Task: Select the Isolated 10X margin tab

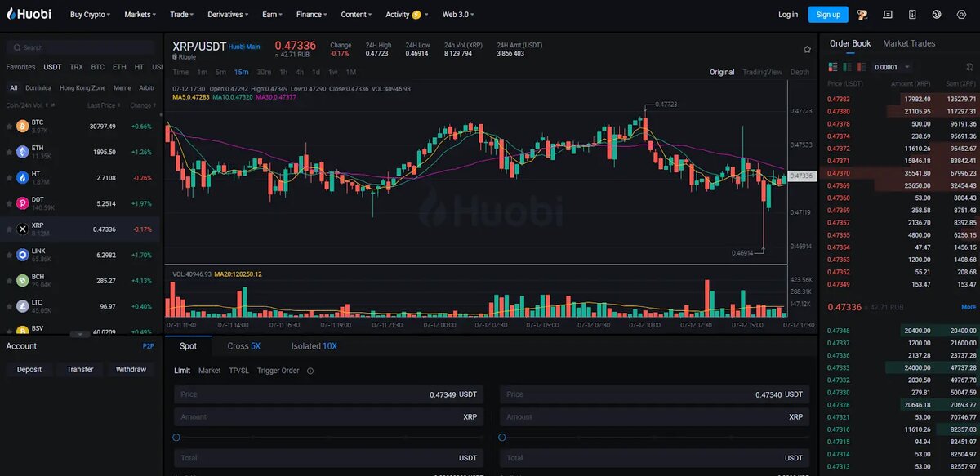Action: (x=314, y=346)
